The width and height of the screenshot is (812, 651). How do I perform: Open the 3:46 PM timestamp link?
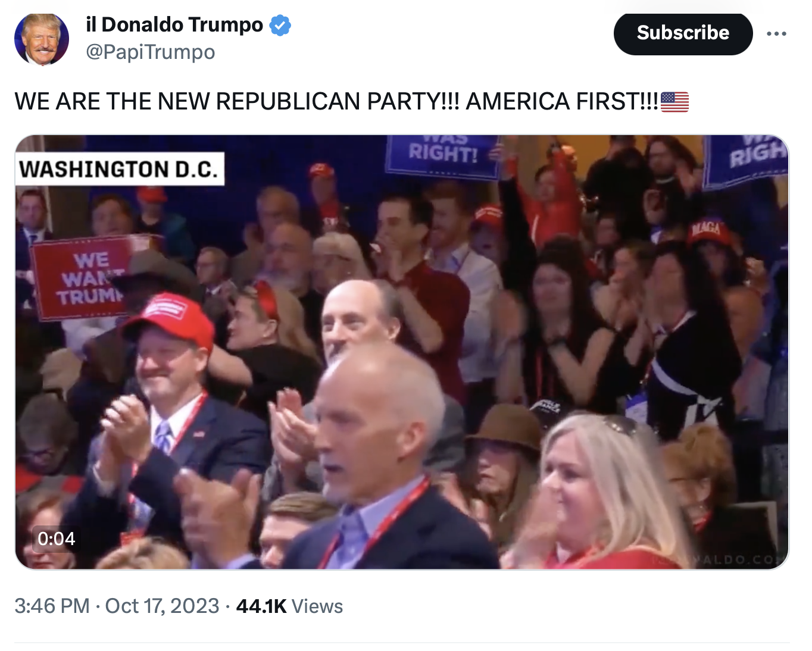point(52,606)
